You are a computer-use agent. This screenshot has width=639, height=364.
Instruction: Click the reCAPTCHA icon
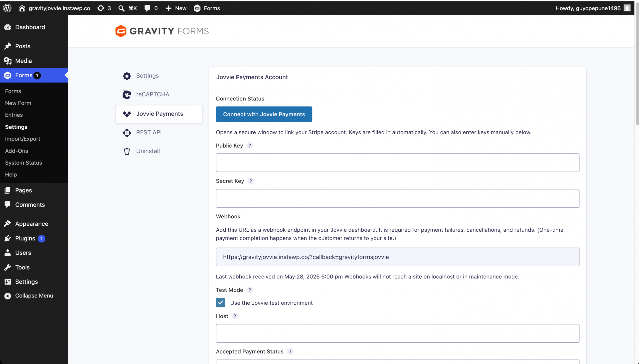(x=127, y=94)
